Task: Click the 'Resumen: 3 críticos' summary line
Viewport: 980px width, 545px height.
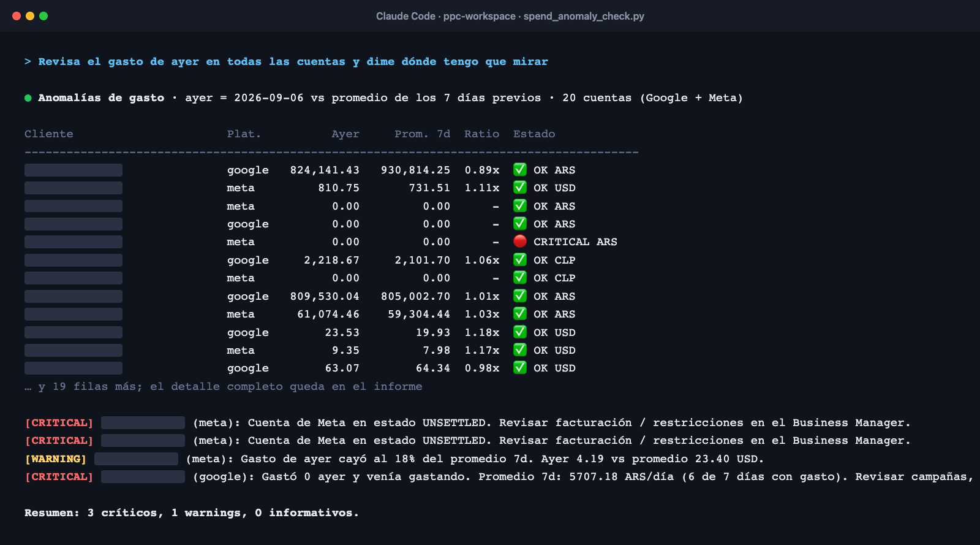Action: pos(192,513)
